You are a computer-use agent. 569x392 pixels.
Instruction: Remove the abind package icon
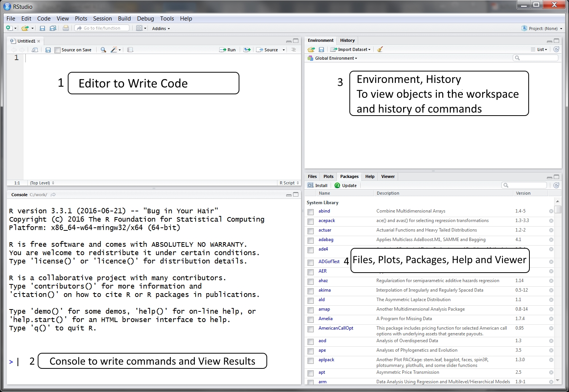pos(551,211)
